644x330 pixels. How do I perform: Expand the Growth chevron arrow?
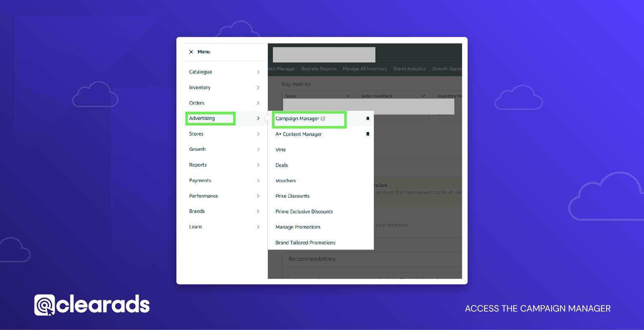click(258, 149)
